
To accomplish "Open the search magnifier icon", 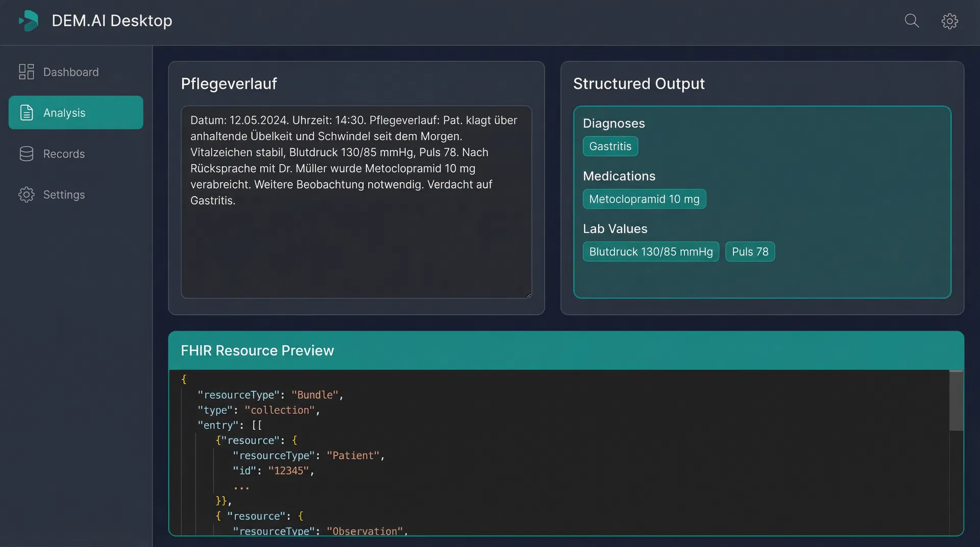I will tap(912, 21).
